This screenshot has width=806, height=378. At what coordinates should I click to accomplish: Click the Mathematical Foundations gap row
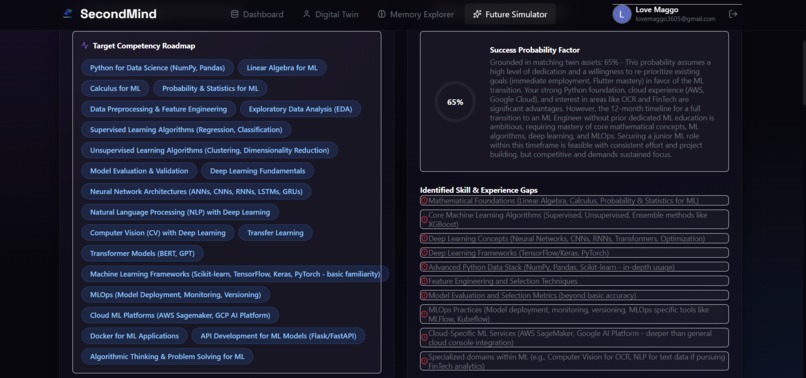point(574,201)
